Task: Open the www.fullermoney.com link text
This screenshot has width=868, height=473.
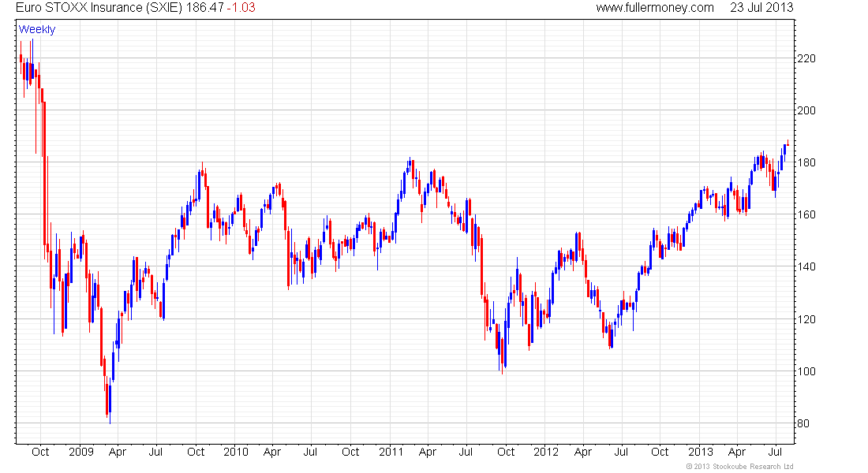Action: pos(655,8)
